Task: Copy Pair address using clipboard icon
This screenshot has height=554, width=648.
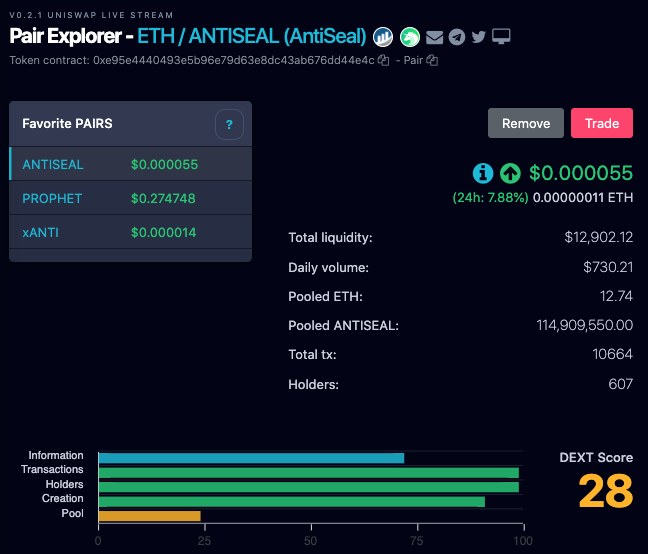Action: click(432, 60)
